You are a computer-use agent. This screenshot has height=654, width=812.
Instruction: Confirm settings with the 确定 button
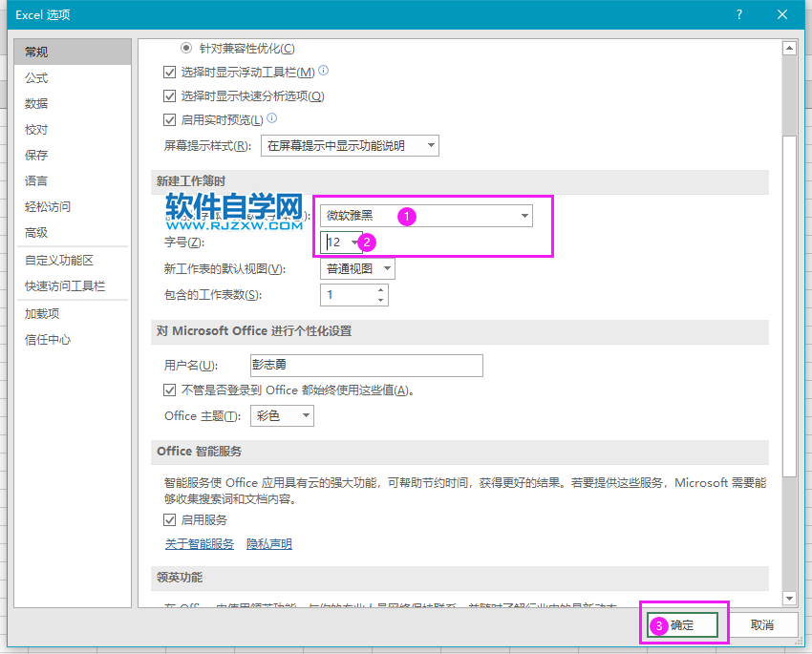tap(681, 624)
